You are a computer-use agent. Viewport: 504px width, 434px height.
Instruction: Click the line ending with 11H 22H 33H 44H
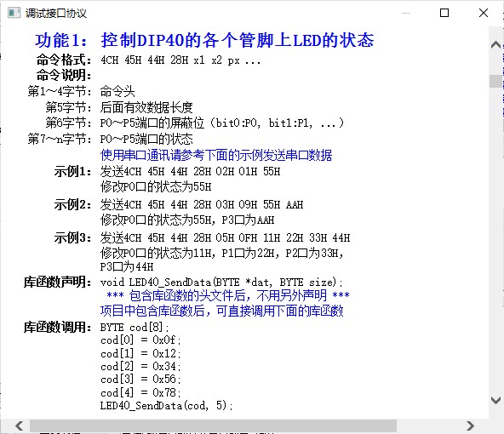(x=225, y=237)
